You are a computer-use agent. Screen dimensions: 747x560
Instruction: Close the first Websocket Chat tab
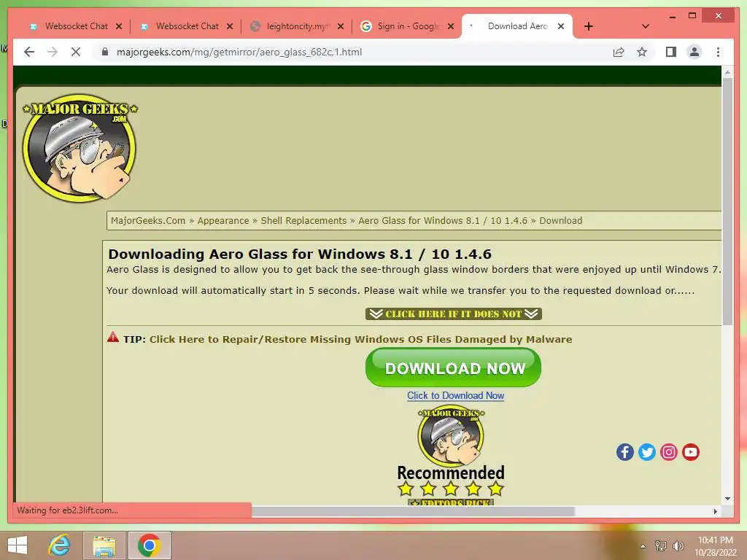click(119, 26)
